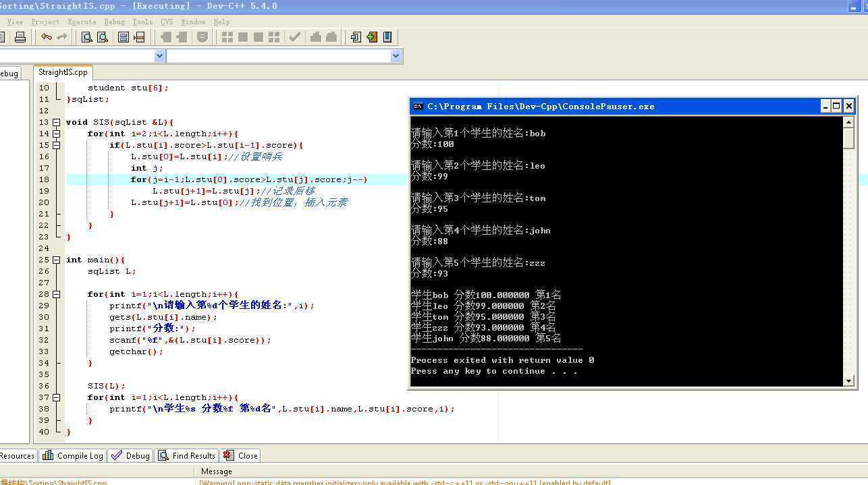Click the Close tab in bottom panel

coord(241,455)
